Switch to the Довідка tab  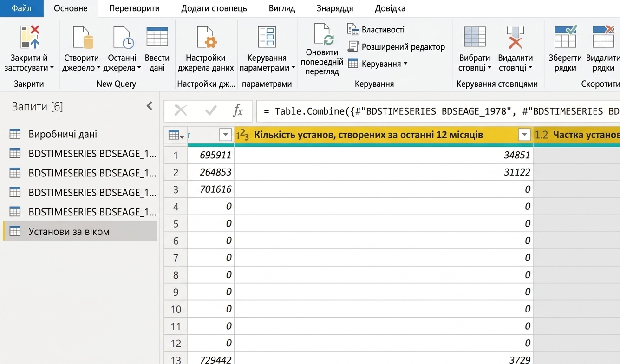click(x=390, y=8)
